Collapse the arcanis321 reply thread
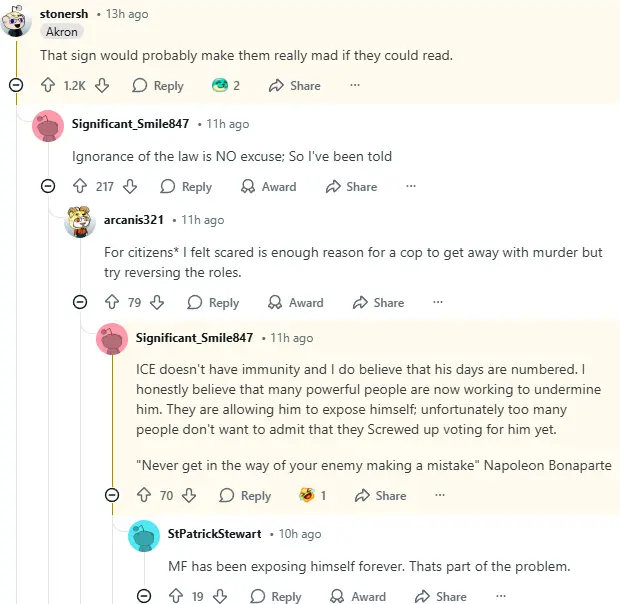Viewport: 620px width, 604px height. [80, 303]
